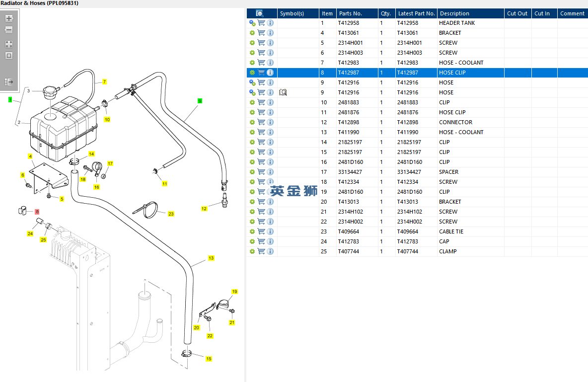
Task: Select the SPACER 33134427 row
Action: 448,172
